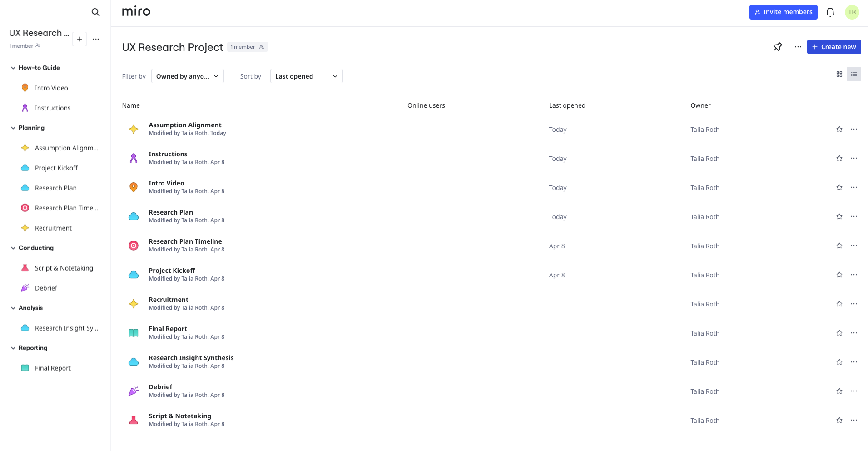Click the miro logo
The width and height of the screenshot is (868, 451).
coord(136,11)
